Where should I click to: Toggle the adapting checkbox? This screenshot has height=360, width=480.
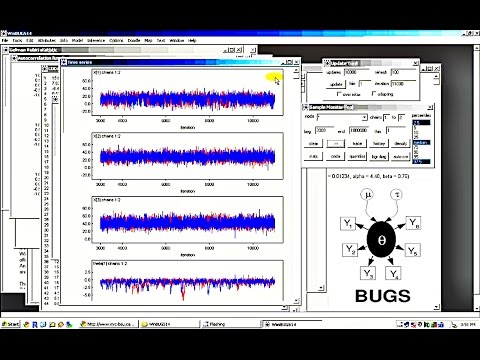point(374,94)
